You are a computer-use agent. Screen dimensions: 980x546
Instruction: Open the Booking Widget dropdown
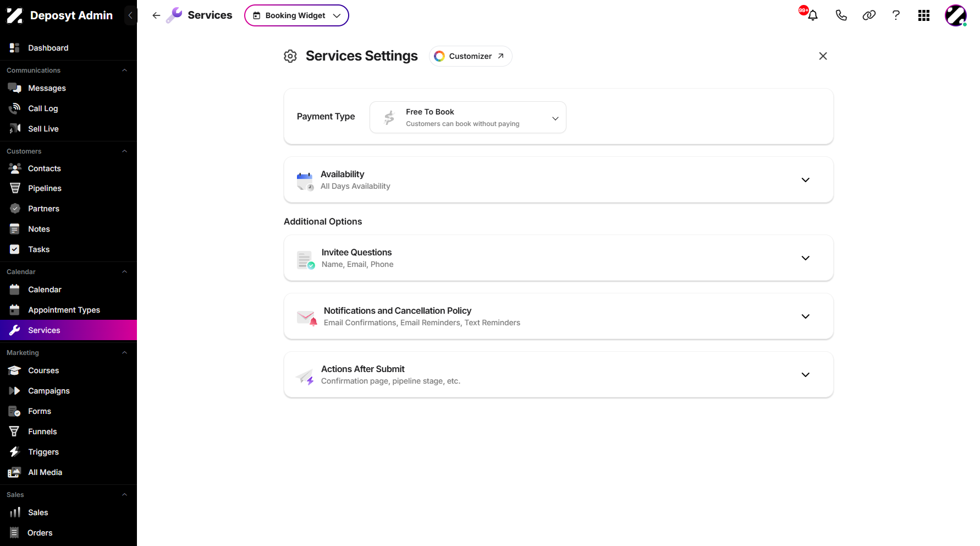tap(296, 15)
